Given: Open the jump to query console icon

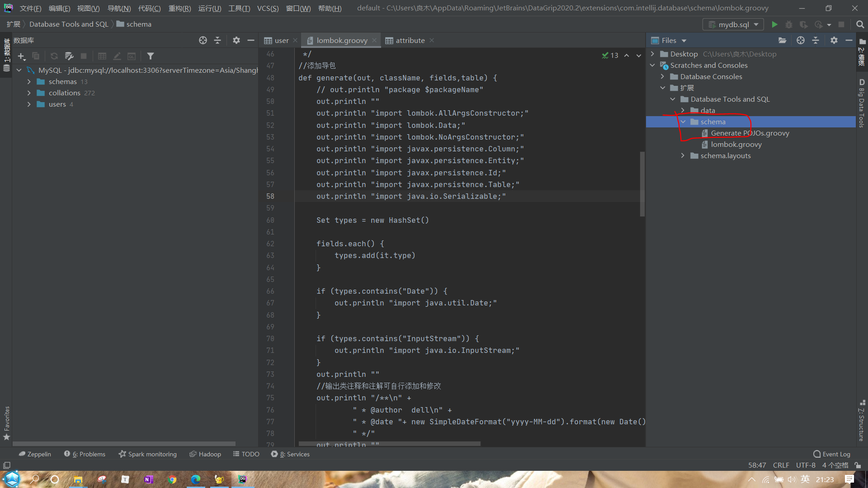Looking at the screenshot, I should coord(132,56).
